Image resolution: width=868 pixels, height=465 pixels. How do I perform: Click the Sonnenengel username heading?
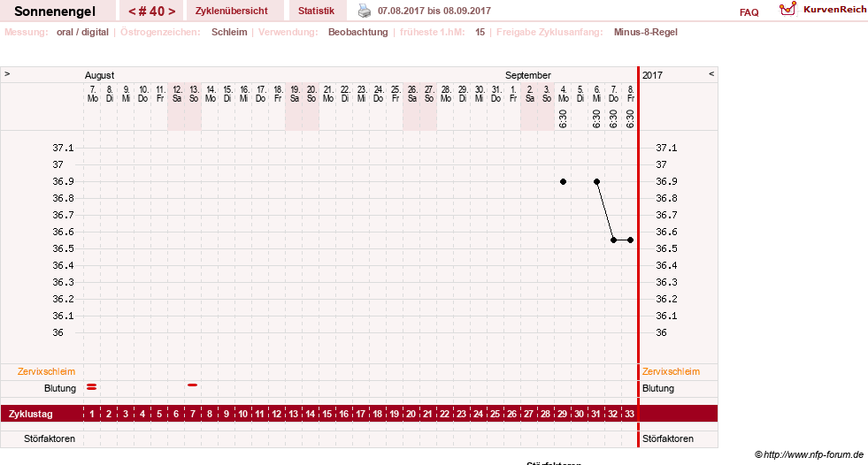coord(55,11)
